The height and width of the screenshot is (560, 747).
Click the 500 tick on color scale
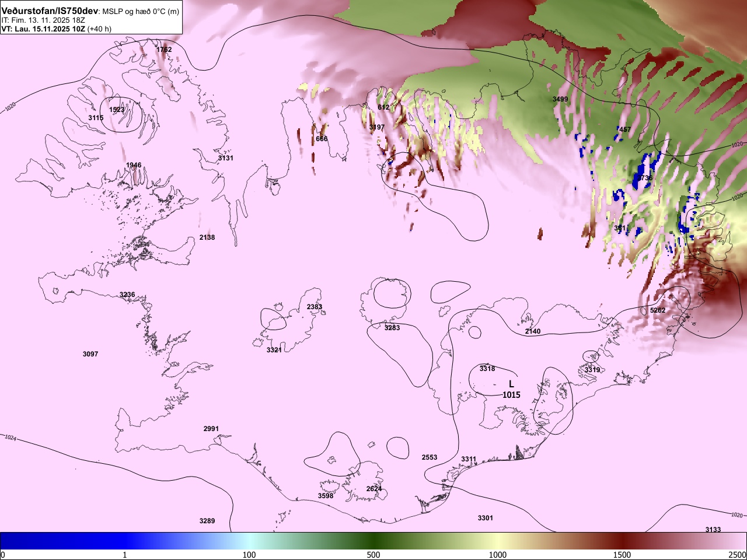point(373,554)
